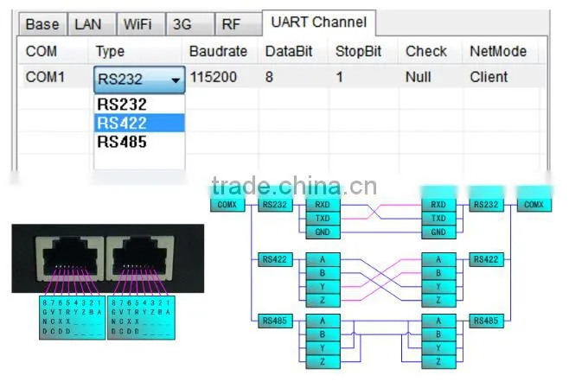
Task: Click the left RS422 diagram block
Action: pyautogui.click(x=275, y=259)
